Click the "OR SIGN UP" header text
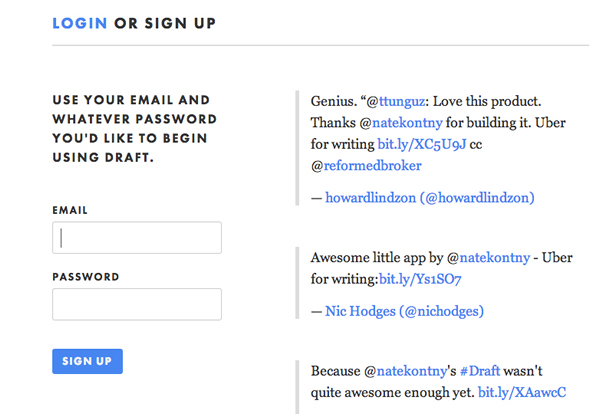This screenshot has height=414, width=600. tap(165, 22)
